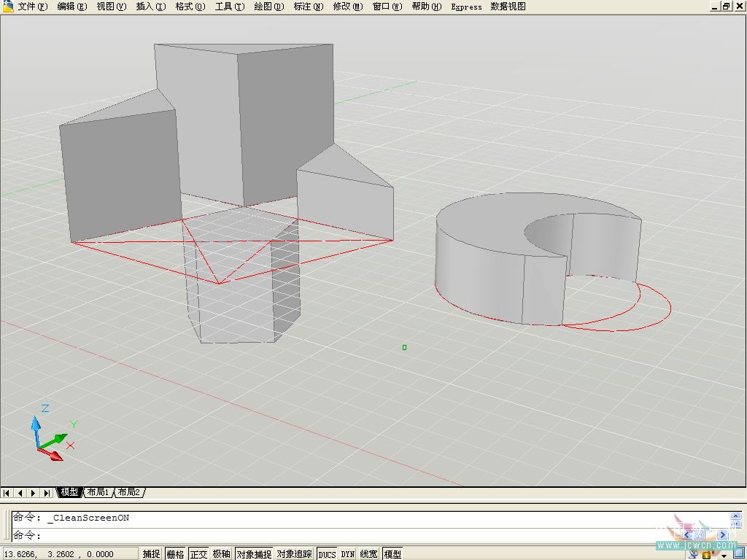
Task: Click the _CleanScreenON command history line
Action: tap(88, 518)
